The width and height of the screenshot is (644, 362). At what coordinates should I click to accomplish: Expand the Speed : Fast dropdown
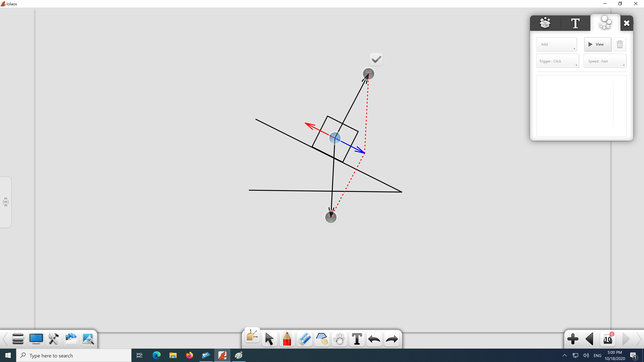point(605,61)
